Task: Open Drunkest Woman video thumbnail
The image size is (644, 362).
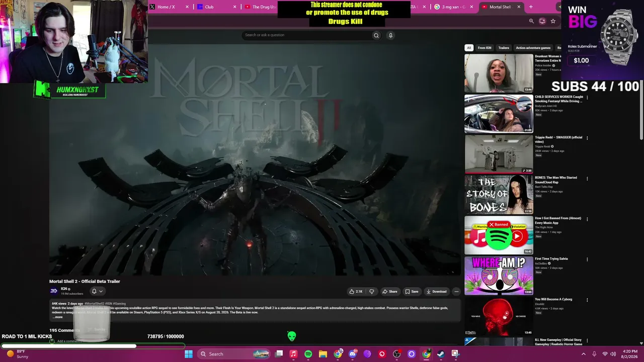Action: point(499,73)
